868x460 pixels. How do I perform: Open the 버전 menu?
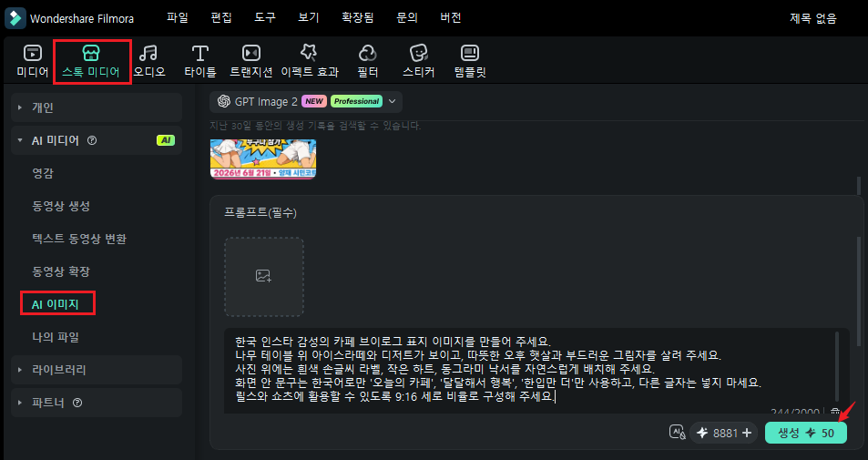(451, 17)
